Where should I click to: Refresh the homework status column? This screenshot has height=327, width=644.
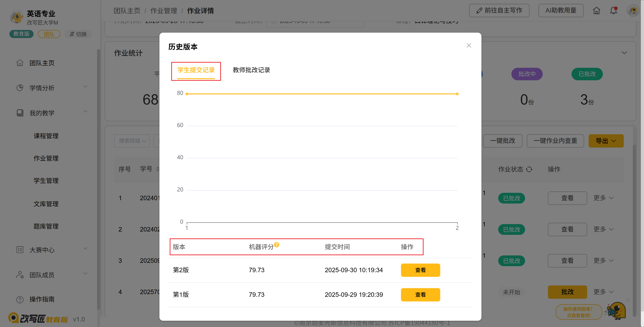529,169
